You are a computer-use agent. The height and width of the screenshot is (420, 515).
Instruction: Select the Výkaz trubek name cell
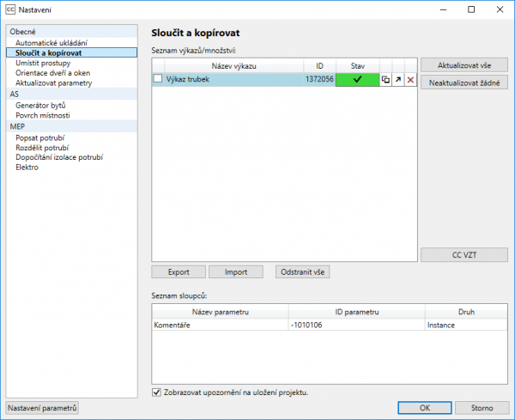[x=233, y=79]
